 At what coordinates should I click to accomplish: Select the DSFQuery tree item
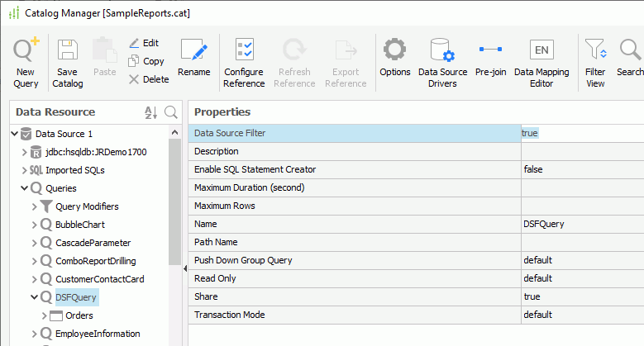tap(76, 297)
